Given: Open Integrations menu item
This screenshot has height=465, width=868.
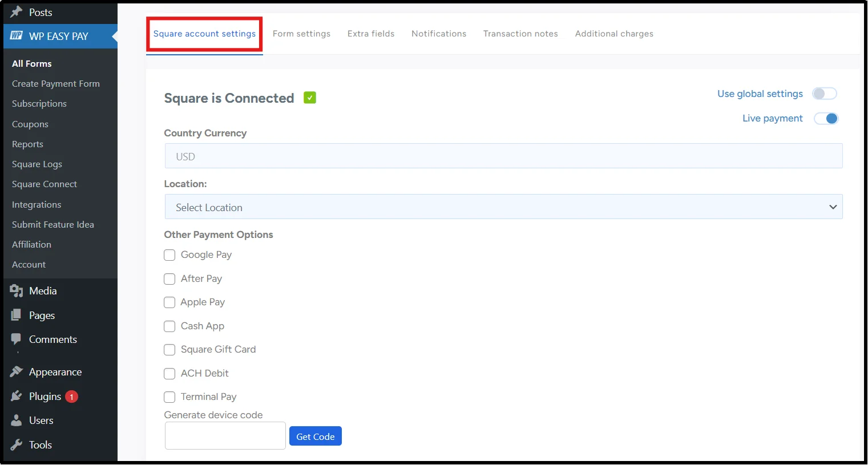Looking at the screenshot, I should pyautogui.click(x=37, y=204).
